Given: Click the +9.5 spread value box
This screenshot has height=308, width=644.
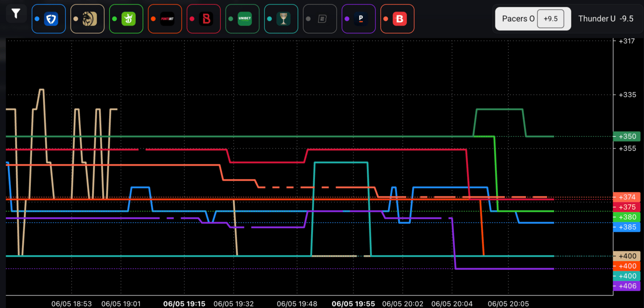Looking at the screenshot, I should 550,19.
